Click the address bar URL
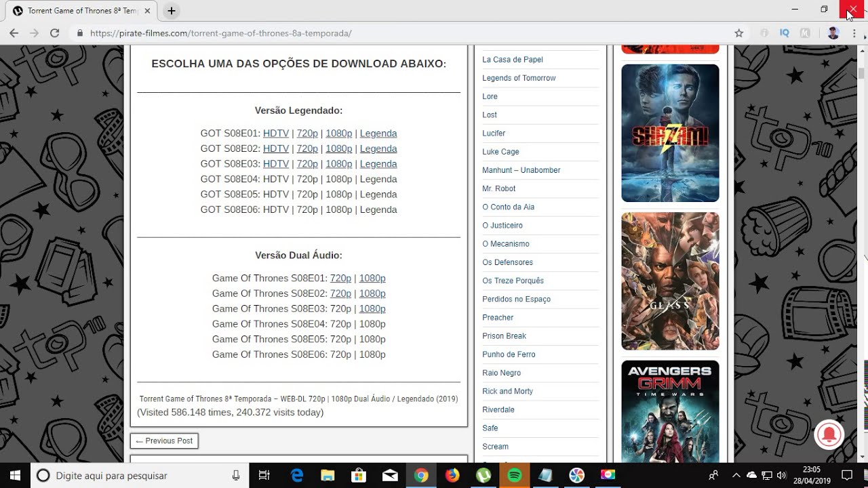The height and width of the screenshot is (488, 868). pyautogui.click(x=221, y=33)
